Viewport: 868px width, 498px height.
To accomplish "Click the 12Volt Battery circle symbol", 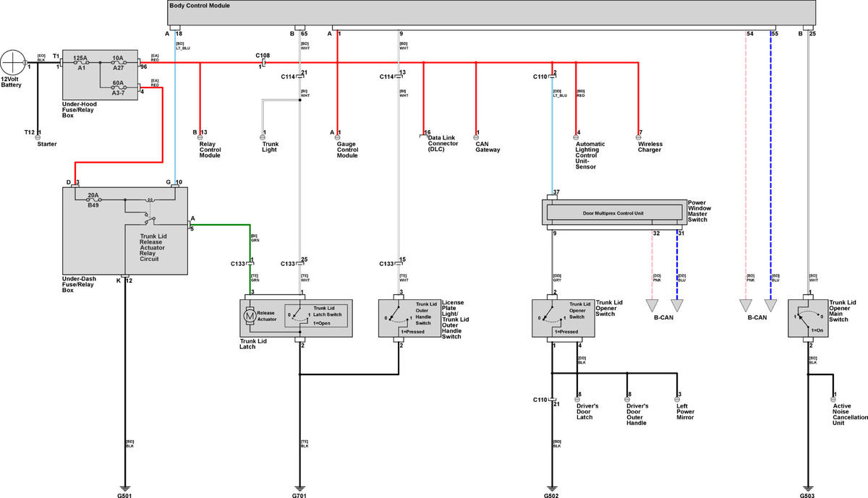I will click(13, 64).
